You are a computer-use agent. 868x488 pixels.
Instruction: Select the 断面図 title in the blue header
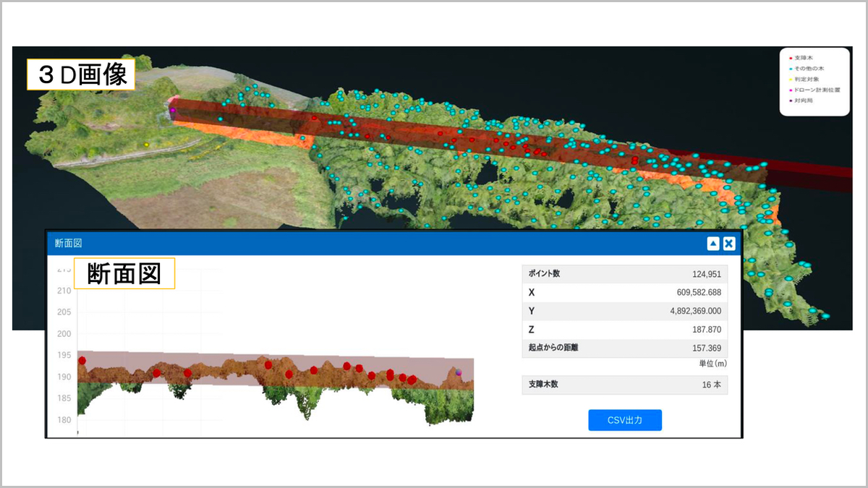click(x=67, y=244)
